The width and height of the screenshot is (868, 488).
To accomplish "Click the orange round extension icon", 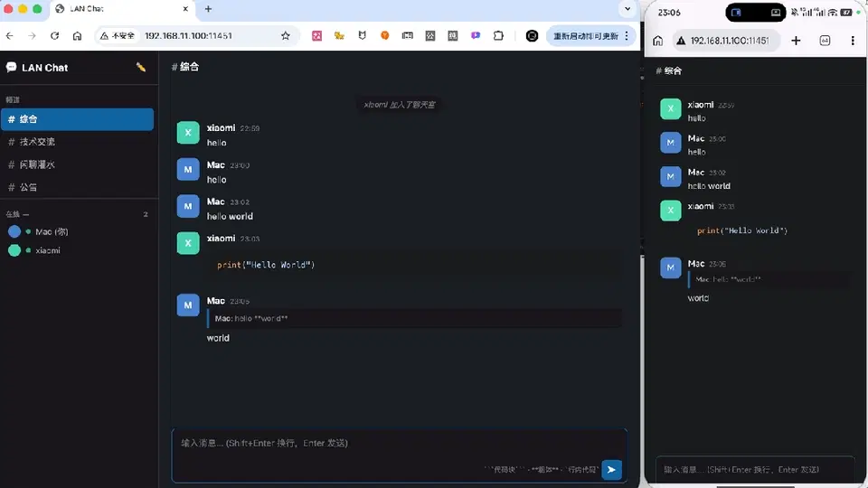I will click(385, 36).
